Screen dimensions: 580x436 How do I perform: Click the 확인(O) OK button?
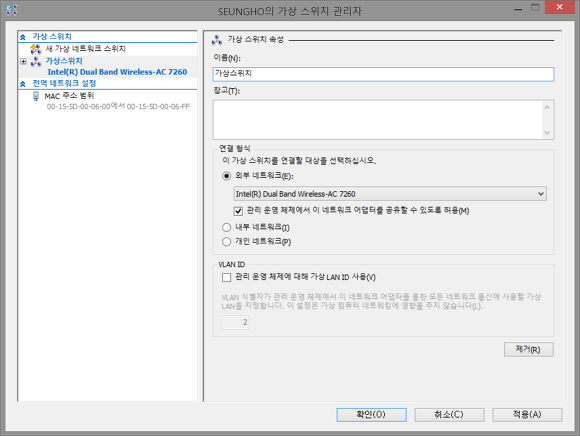click(371, 415)
